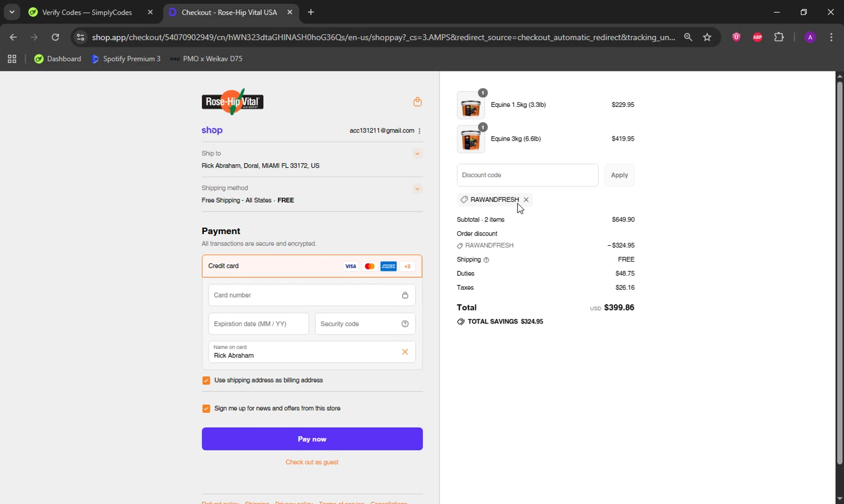Screen dimensions: 844x504
Task: Open the Chrome profile avatar
Action: [810, 37]
